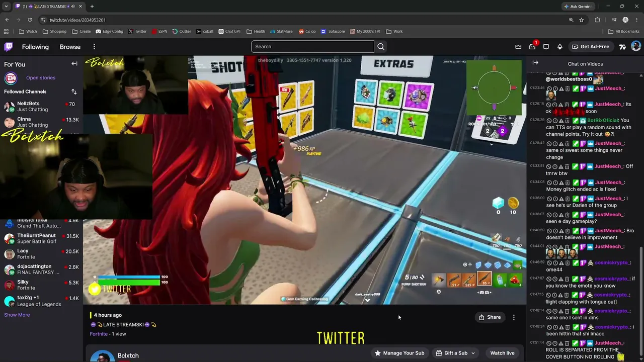Open dojacattington channel in sidebar
The width and height of the screenshot is (644, 362).
pyautogui.click(x=41, y=269)
